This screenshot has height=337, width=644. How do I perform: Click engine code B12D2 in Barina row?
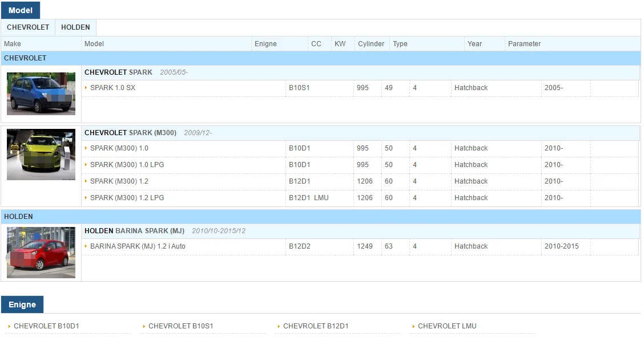tap(299, 246)
